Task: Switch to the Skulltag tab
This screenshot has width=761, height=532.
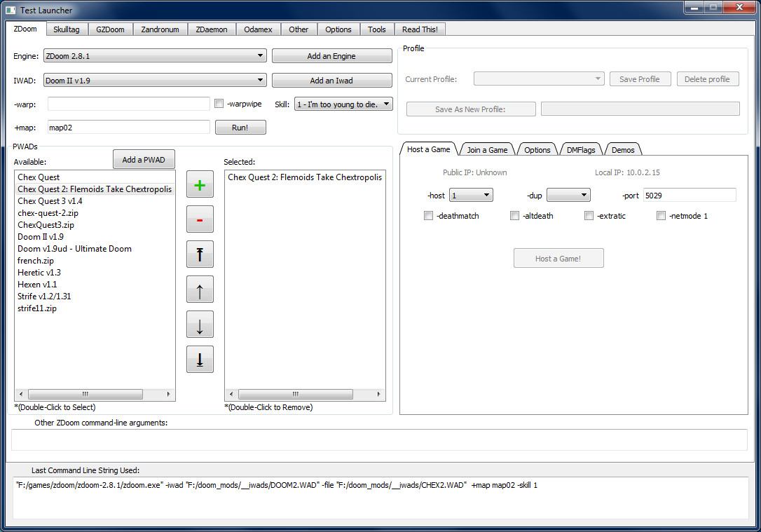Action: (67, 29)
